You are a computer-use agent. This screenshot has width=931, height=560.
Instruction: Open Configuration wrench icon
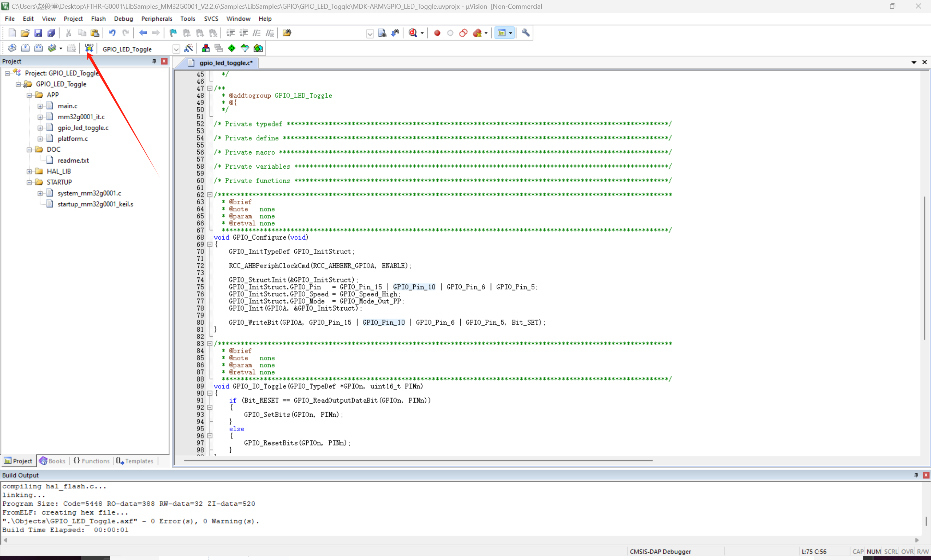point(525,33)
